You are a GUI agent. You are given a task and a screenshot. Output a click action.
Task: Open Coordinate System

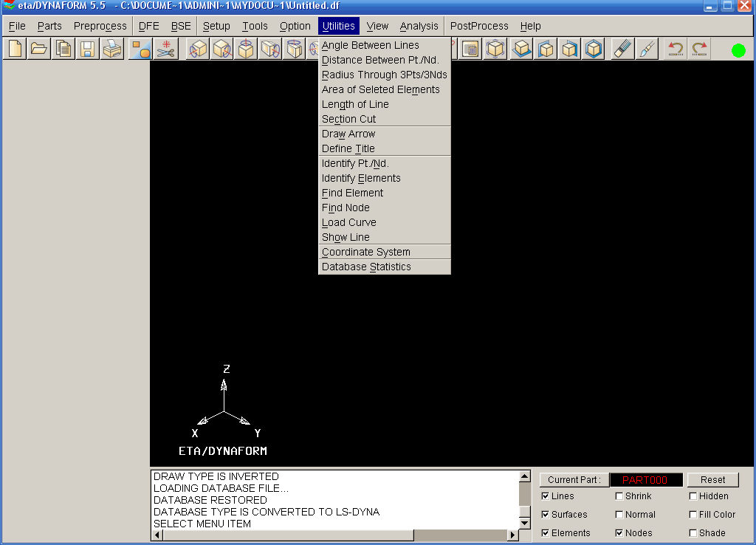(385, 253)
